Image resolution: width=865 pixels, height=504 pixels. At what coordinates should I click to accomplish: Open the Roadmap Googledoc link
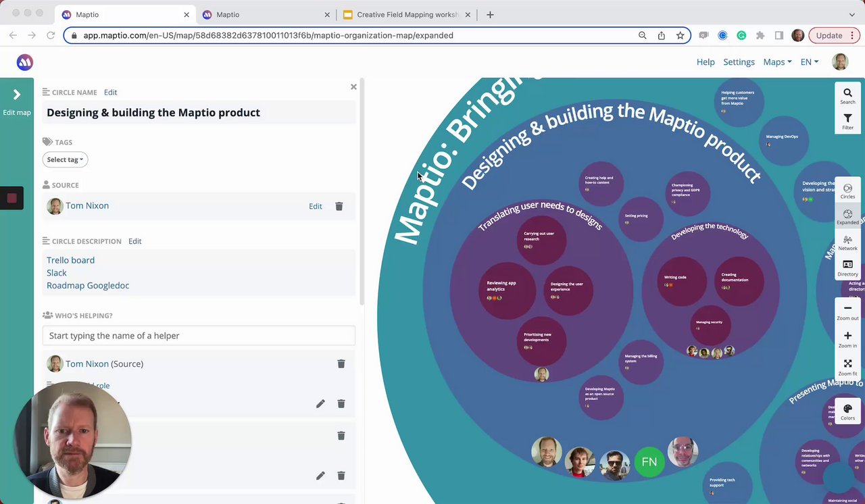click(x=88, y=285)
